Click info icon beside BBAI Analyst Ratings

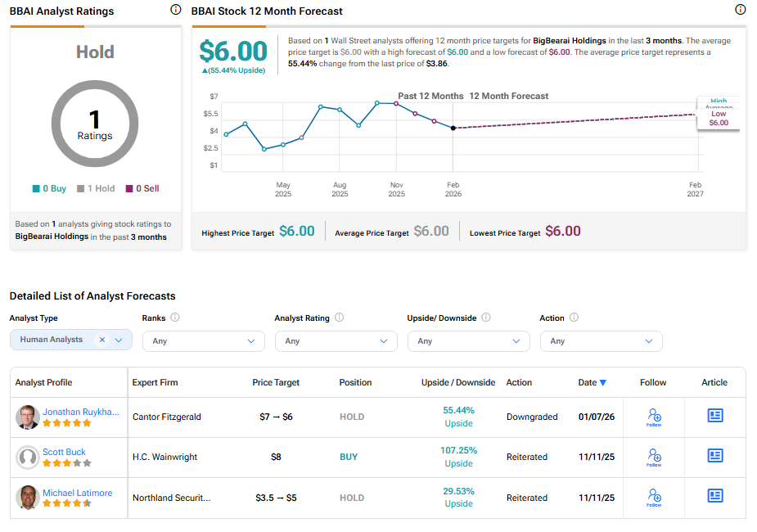[175, 10]
